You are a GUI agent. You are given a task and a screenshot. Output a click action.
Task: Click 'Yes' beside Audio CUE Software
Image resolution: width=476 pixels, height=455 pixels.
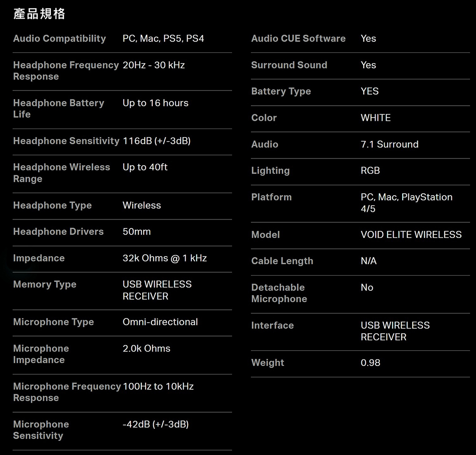click(x=368, y=39)
